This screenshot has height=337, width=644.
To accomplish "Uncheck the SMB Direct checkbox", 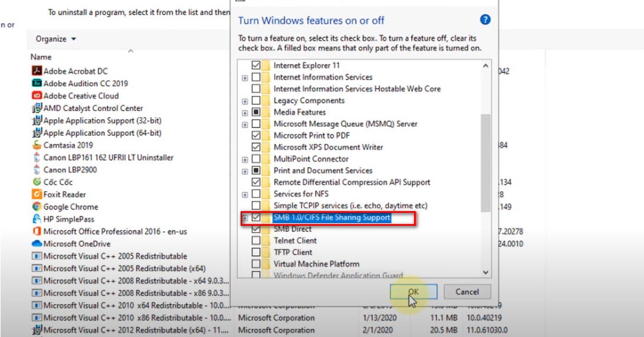I will (256, 229).
